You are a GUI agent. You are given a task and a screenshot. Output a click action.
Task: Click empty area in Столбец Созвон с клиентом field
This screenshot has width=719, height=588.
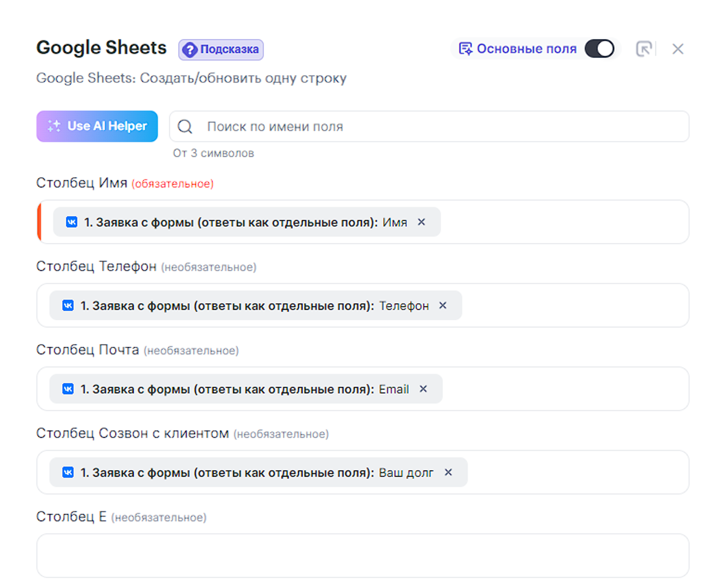[x=577, y=472]
